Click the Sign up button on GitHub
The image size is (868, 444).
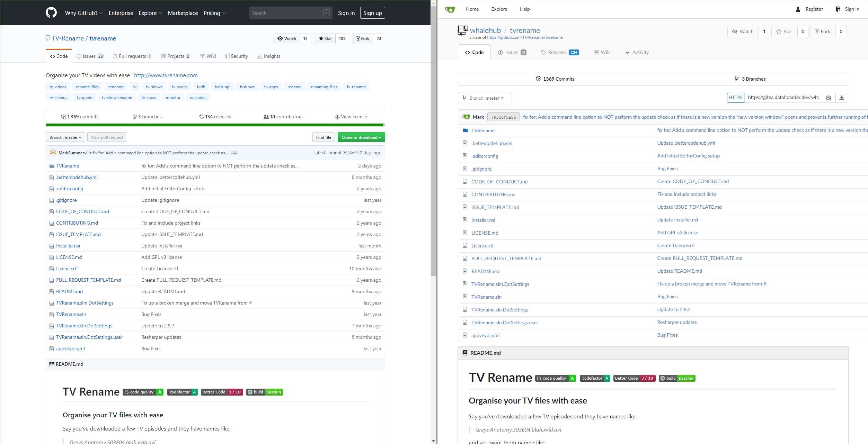click(x=372, y=13)
